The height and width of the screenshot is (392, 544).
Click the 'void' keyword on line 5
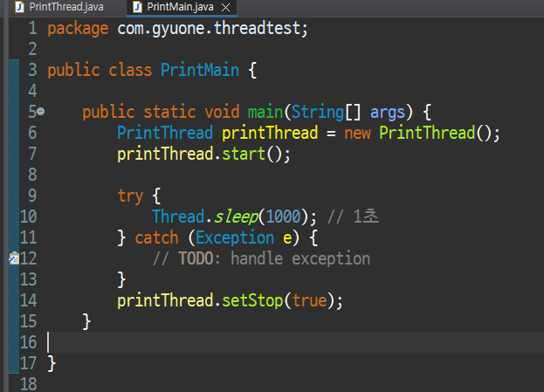[222, 113]
